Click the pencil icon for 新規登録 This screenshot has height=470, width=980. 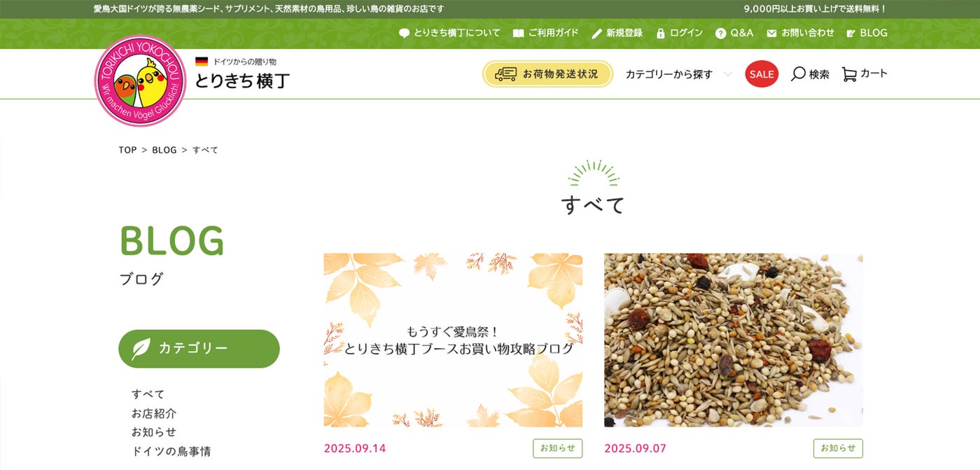[x=597, y=33]
